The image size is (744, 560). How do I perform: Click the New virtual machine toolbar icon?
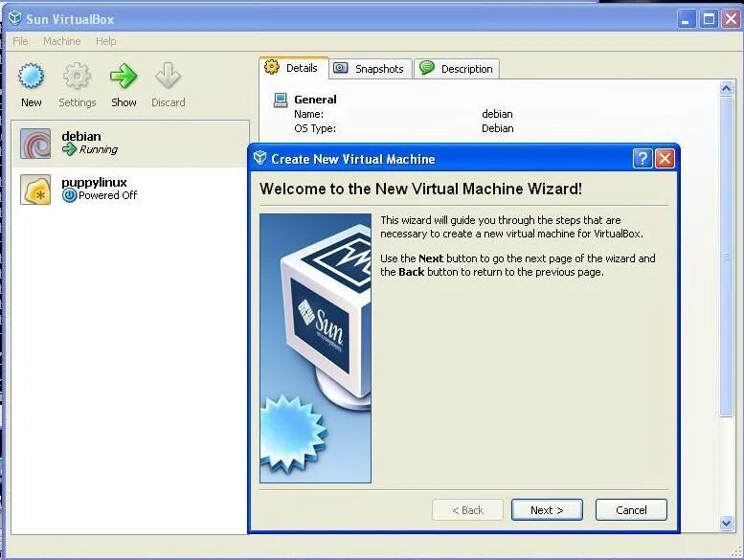[x=32, y=76]
